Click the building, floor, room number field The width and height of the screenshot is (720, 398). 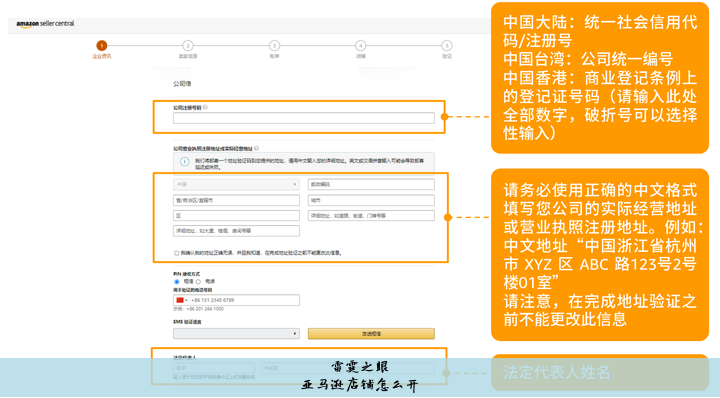point(236,231)
